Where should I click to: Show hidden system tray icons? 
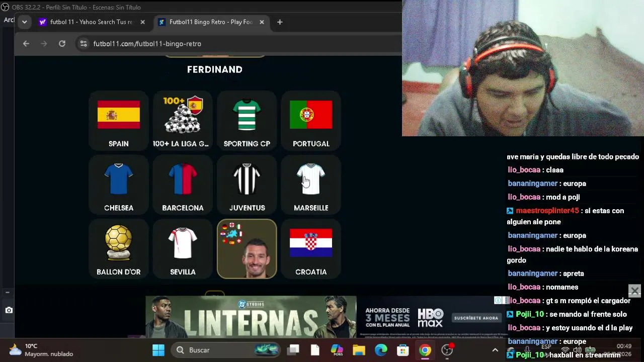pyautogui.click(x=495, y=350)
